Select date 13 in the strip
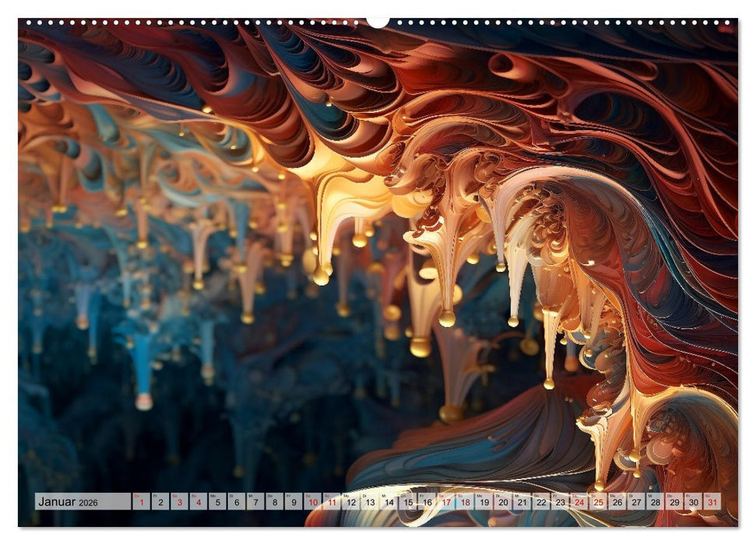Image resolution: width=756 pixels, height=545 pixels. coord(370,502)
